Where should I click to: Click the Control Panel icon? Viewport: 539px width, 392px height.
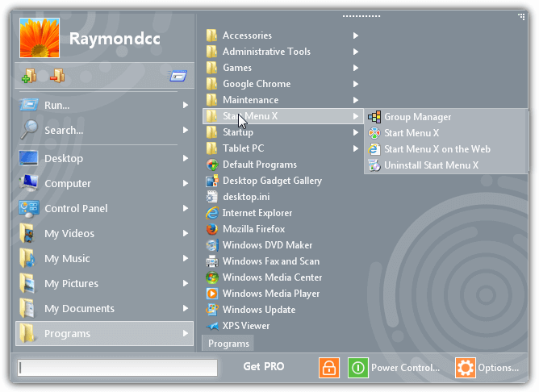click(x=29, y=209)
